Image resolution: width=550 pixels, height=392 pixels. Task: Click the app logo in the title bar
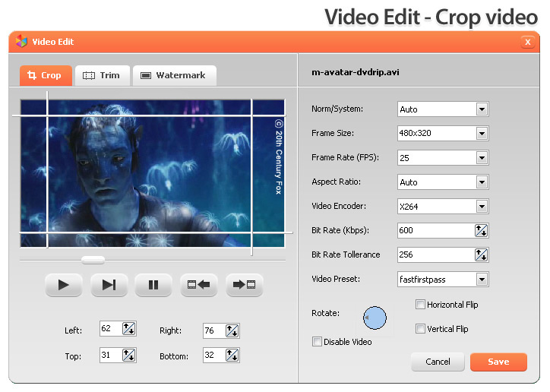tap(21, 41)
